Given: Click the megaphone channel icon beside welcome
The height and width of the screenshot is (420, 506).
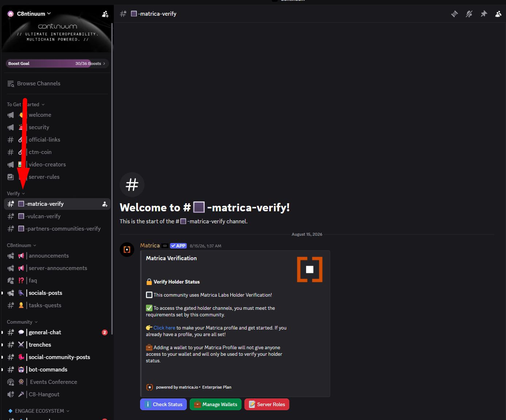Looking at the screenshot, I should click(x=11, y=115).
